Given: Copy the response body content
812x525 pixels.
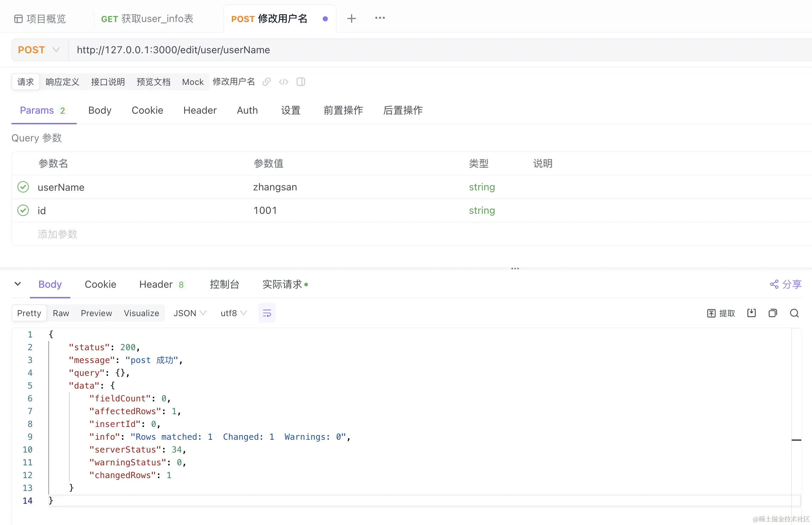Looking at the screenshot, I should [773, 313].
